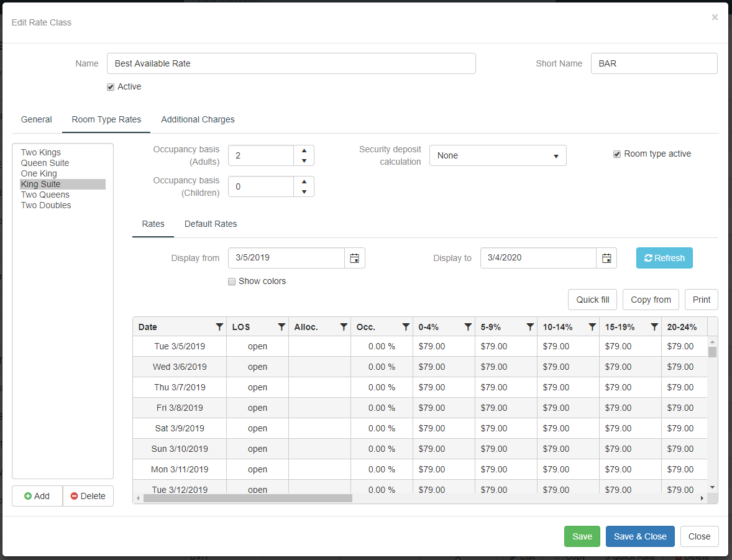Decrease children occupancy basis with down arrow

coord(304,192)
